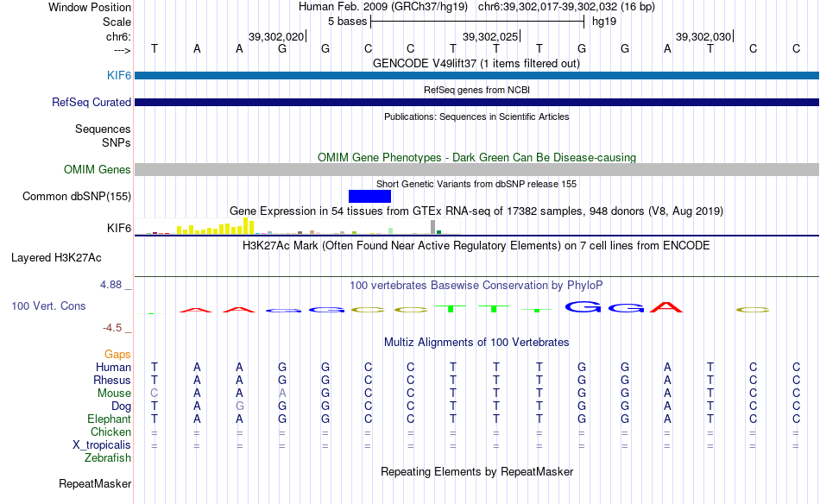The image size is (820, 504).
Task: Click the 39,302,020 coordinate marker
Action: coord(277,36)
